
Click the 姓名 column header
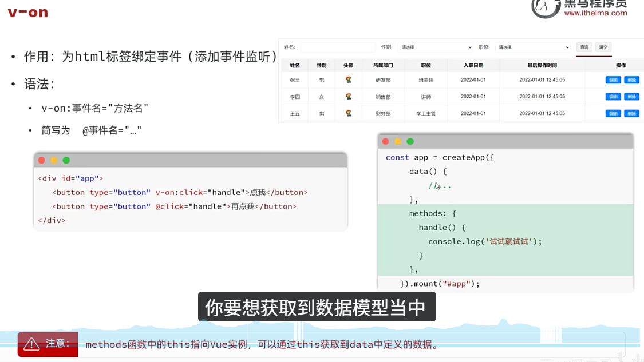(x=295, y=65)
